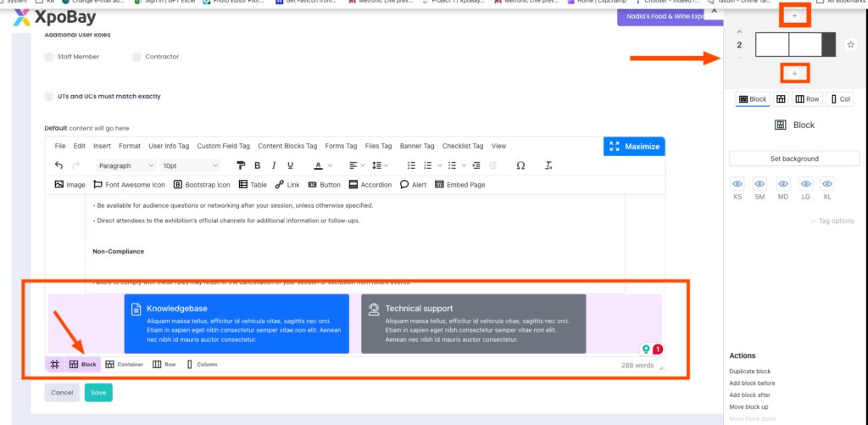Open the Paragraph style dropdown
This screenshot has height=425, width=868.
125,165
